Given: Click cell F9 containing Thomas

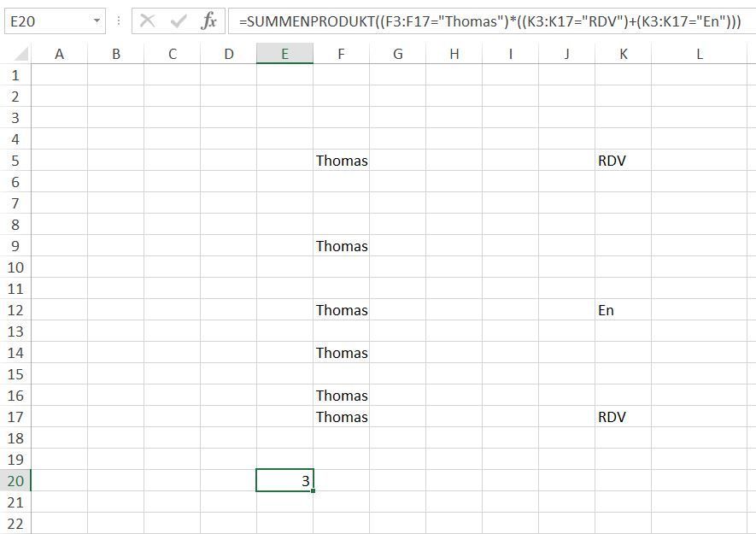Looking at the screenshot, I should [342, 245].
